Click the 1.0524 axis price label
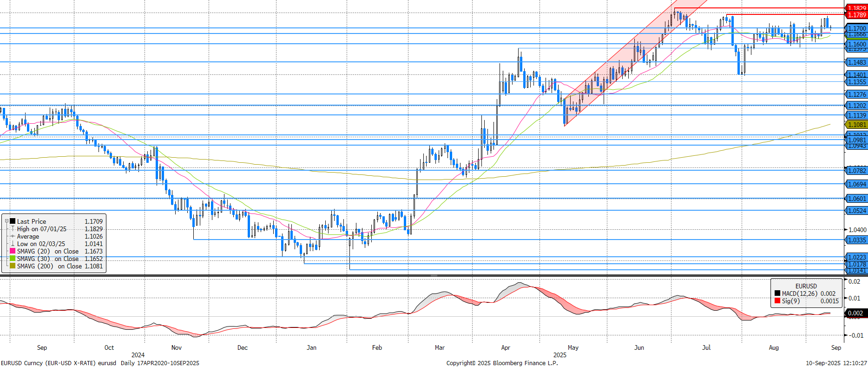868x367 pixels. click(x=856, y=211)
